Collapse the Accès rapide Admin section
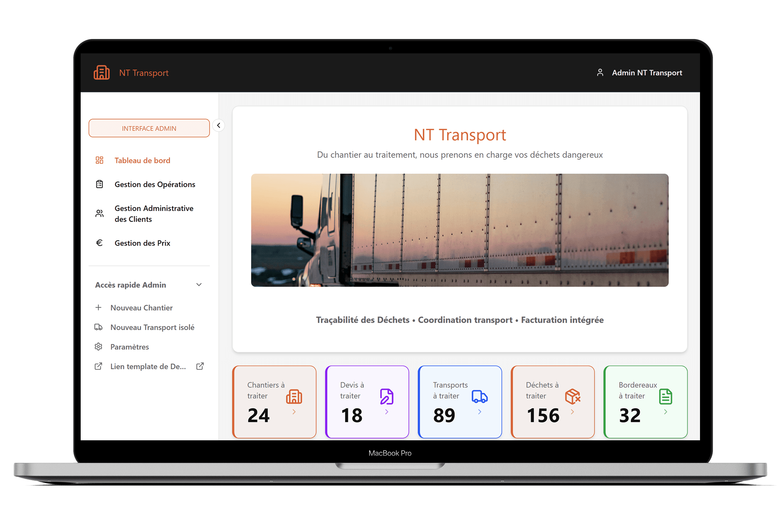Screen dimensions: 781x532 tap(199, 285)
